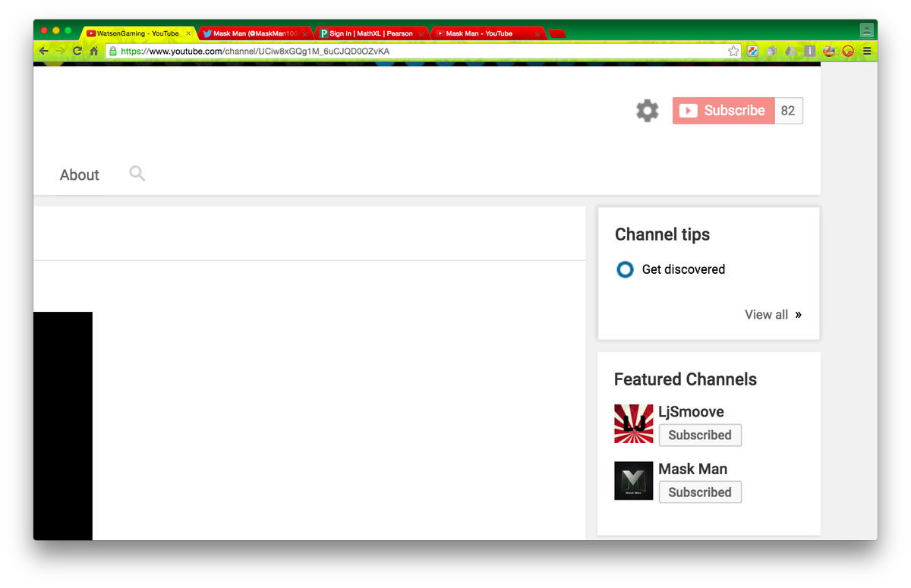Click the LjSmoove channel avatar
Screen dimensions: 911x588
(633, 423)
